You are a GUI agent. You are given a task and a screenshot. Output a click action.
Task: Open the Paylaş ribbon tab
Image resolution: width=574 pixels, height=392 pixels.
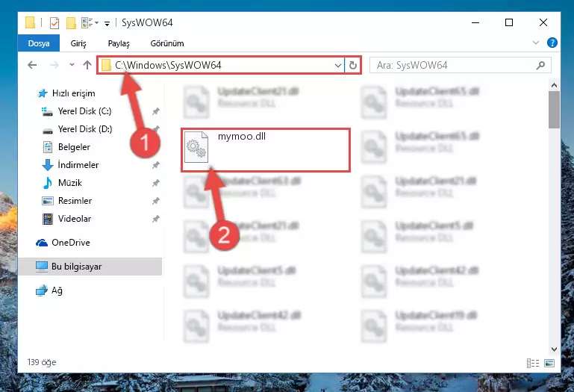(x=119, y=43)
